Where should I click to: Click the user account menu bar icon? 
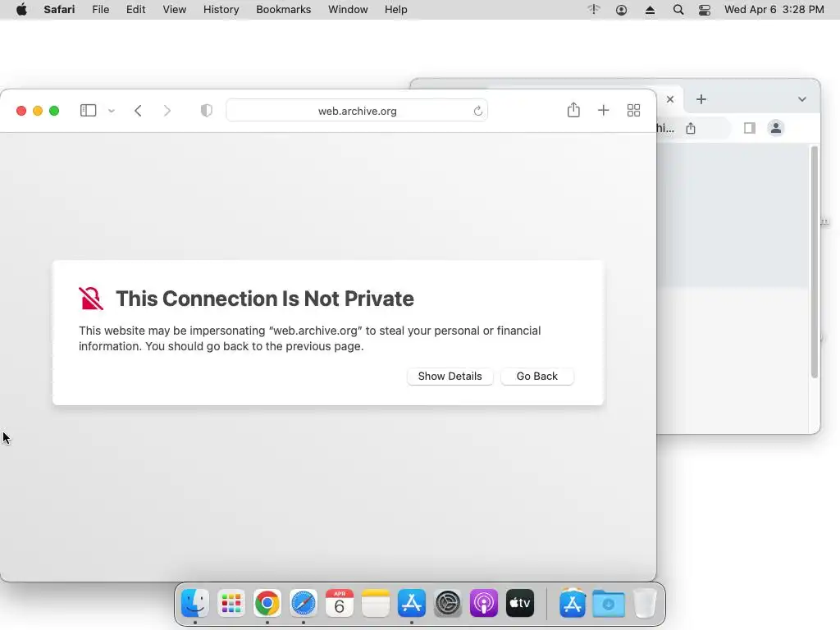point(622,10)
